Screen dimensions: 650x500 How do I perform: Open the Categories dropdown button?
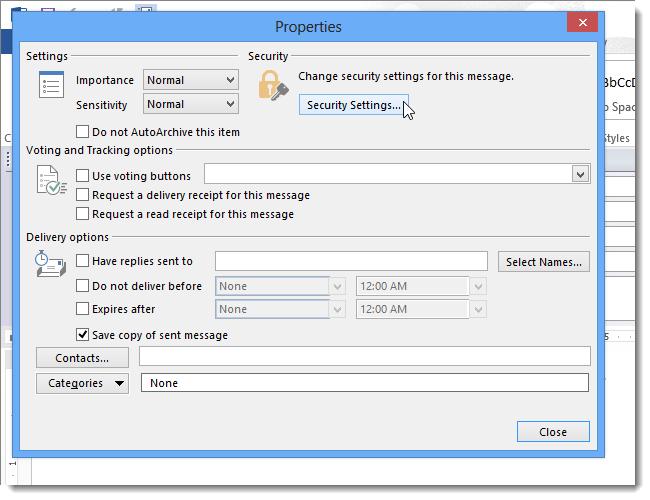[82, 383]
